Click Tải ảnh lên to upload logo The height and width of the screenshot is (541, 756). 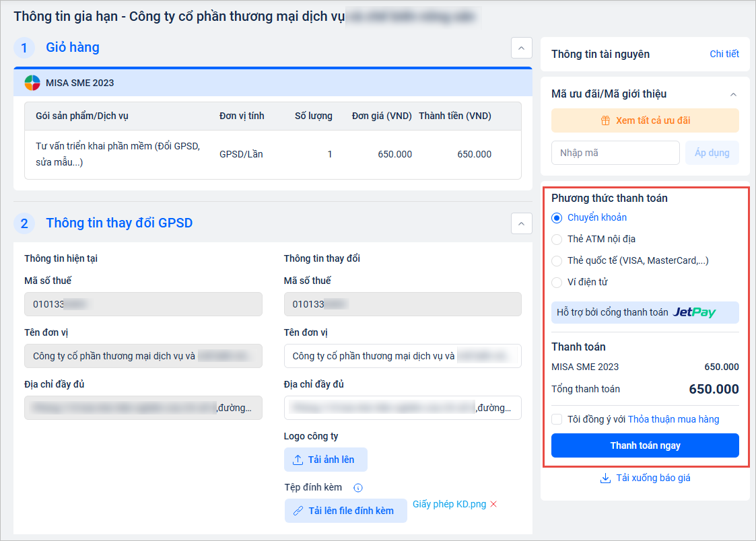pos(325,460)
